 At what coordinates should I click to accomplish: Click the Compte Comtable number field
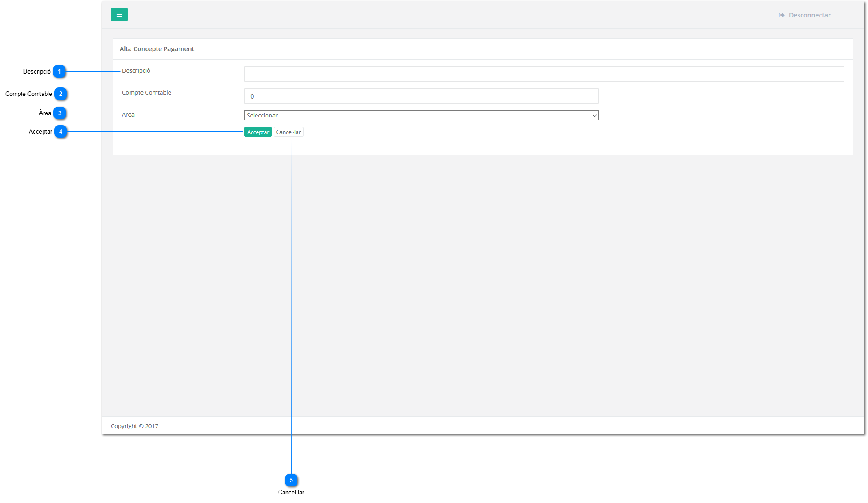point(421,96)
